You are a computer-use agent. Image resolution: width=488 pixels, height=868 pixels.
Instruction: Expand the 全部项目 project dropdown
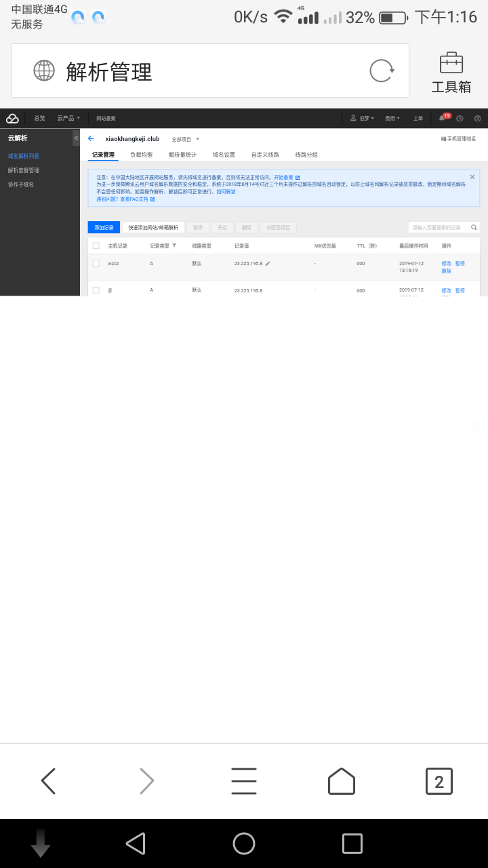(184, 139)
